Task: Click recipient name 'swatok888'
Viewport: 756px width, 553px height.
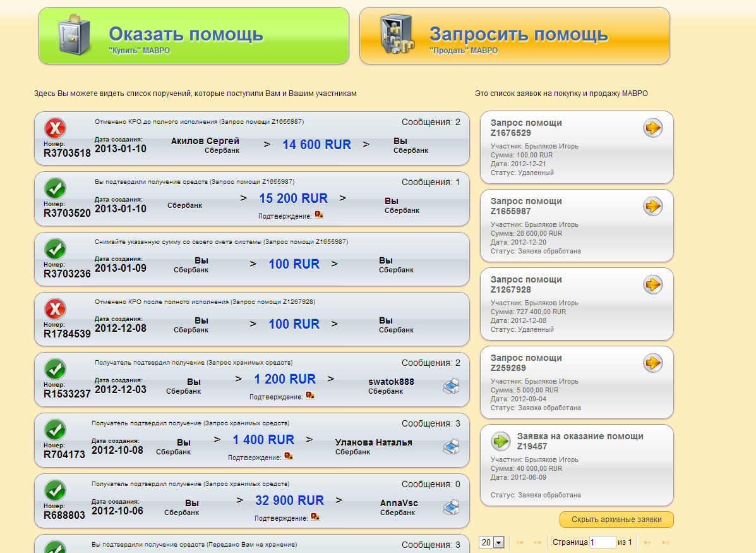Action: pos(391,382)
